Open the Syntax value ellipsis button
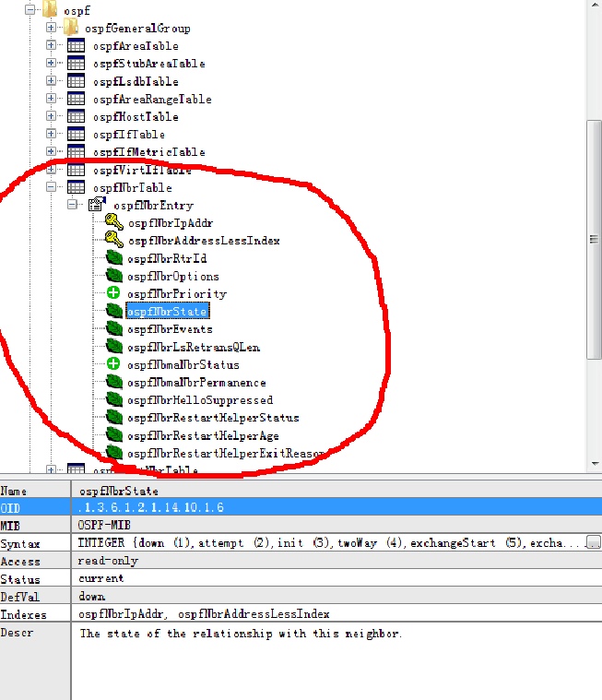The image size is (602, 700). [x=593, y=543]
